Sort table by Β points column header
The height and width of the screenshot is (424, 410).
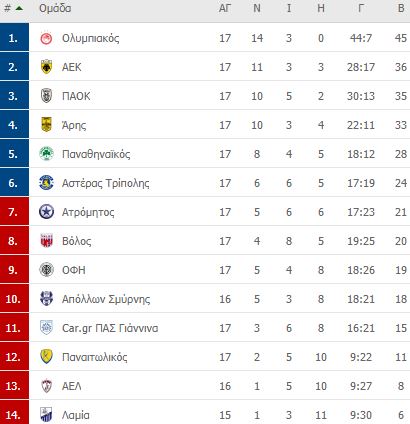click(401, 8)
